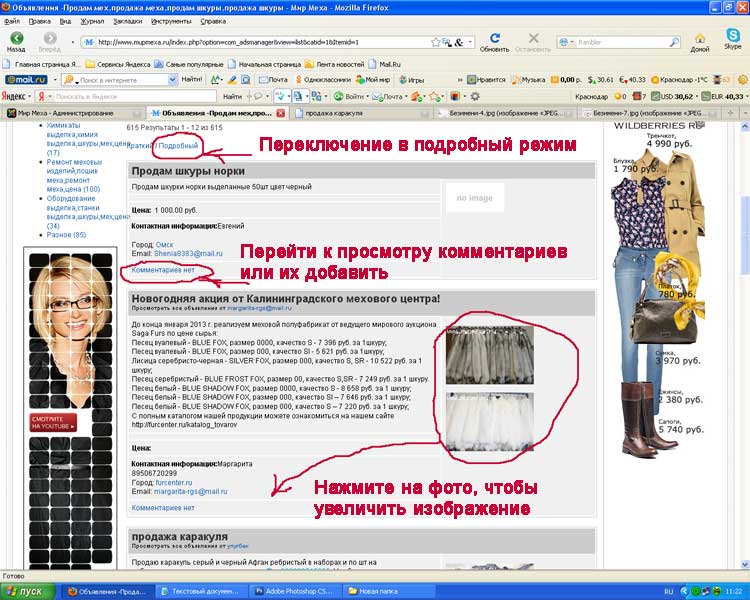Expand the Войти dropdown arrow in Yandex bar
The height and width of the screenshot is (600, 750).
click(367, 96)
